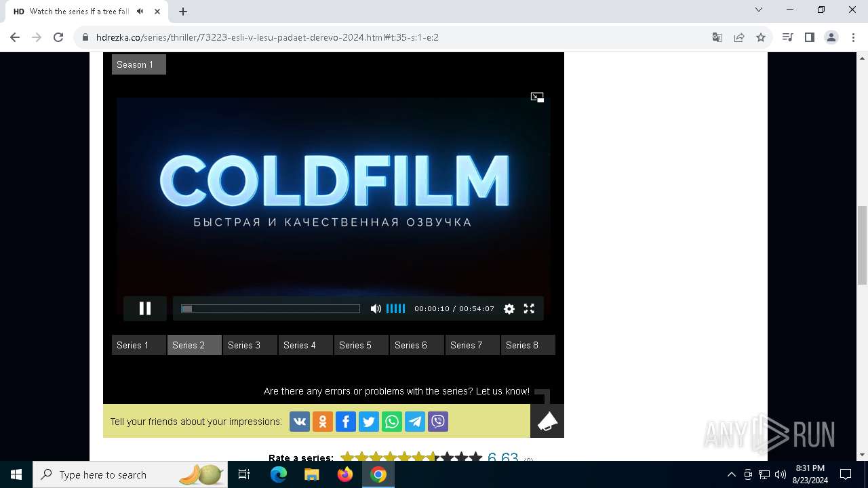The width and height of the screenshot is (868, 488).
Task: Toggle Chrome side panel
Action: pyautogui.click(x=809, y=37)
